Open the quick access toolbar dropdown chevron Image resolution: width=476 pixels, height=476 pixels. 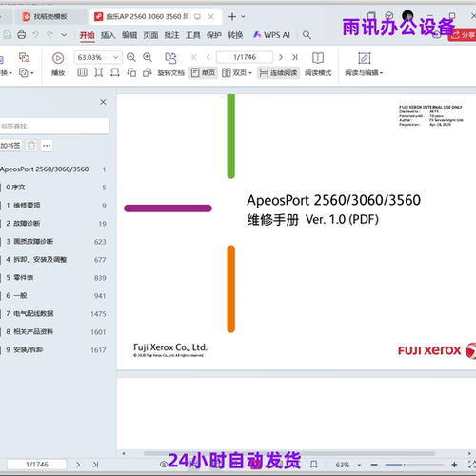[x=64, y=35]
